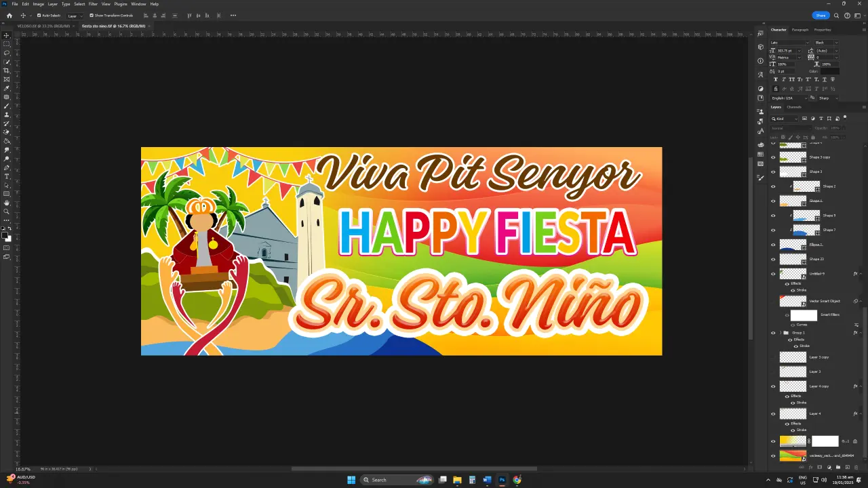Select the Rectangular Marquee tool

tap(7, 44)
